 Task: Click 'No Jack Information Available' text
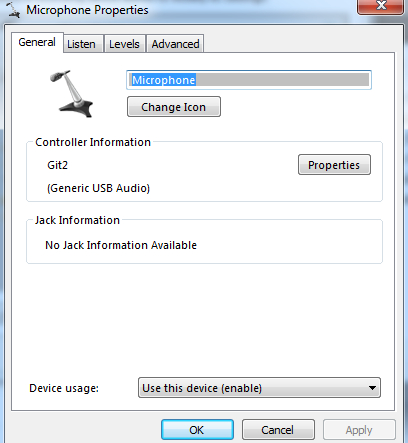(x=121, y=245)
